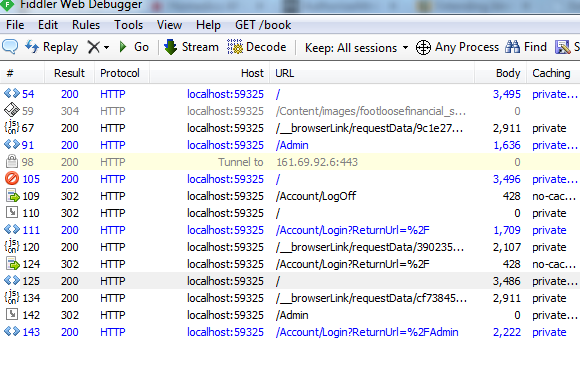
Task: Click the Find binoculars button
Action: (526, 47)
